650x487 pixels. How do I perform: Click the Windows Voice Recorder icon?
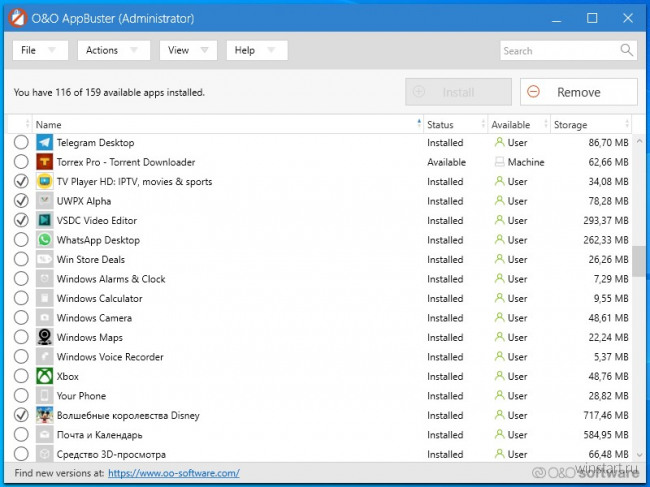(44, 357)
